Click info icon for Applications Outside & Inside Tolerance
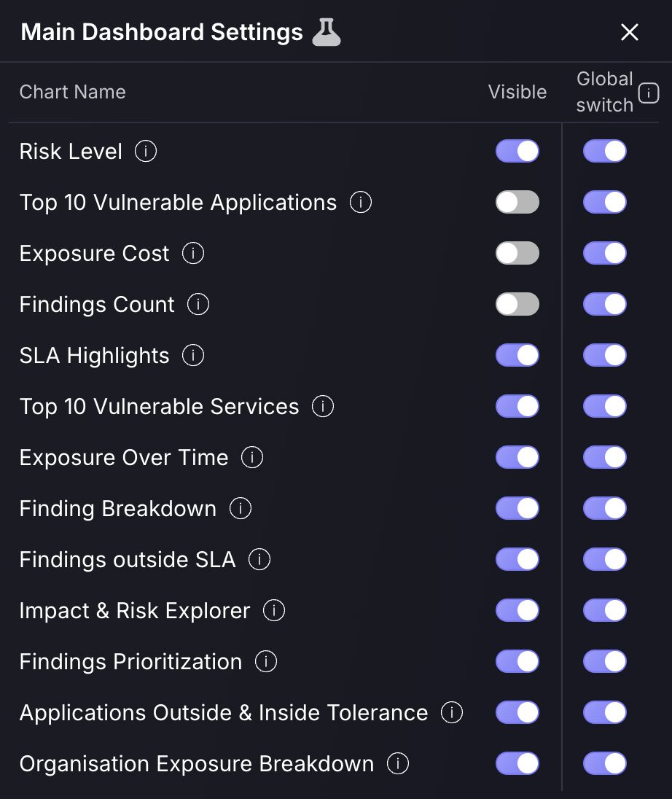Viewport: 672px width, 799px height. tap(452, 712)
